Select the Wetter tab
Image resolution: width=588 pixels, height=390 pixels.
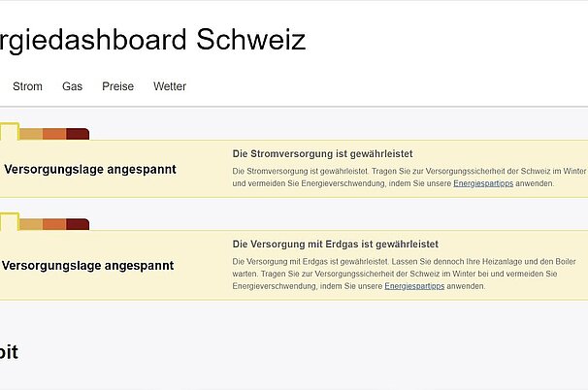170,86
